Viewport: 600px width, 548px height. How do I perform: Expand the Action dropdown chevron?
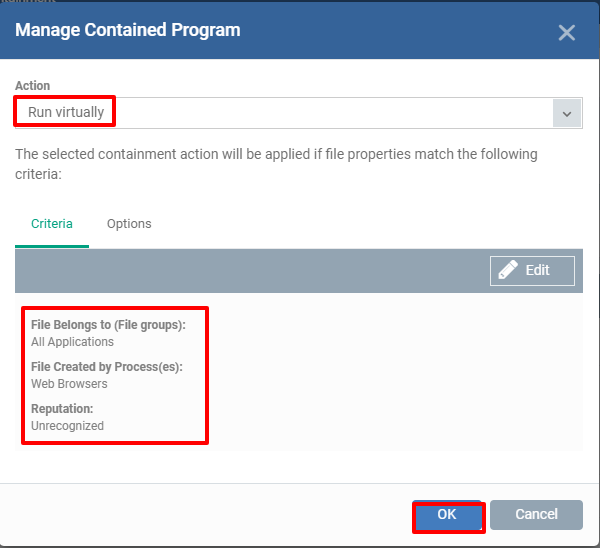[x=567, y=113]
